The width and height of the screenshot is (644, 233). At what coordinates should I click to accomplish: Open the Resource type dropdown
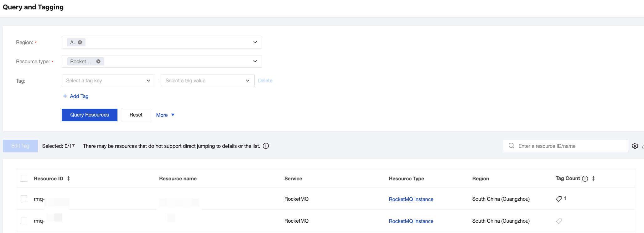pyautogui.click(x=255, y=61)
